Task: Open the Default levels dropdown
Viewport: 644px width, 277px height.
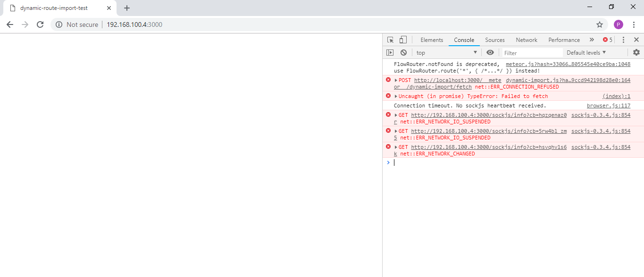Action: (x=586, y=53)
